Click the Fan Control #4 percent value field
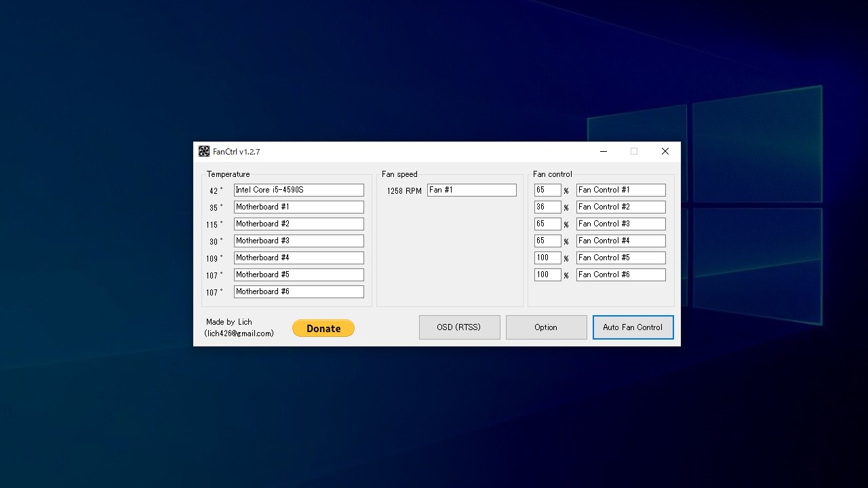The width and height of the screenshot is (868, 488). click(x=548, y=241)
